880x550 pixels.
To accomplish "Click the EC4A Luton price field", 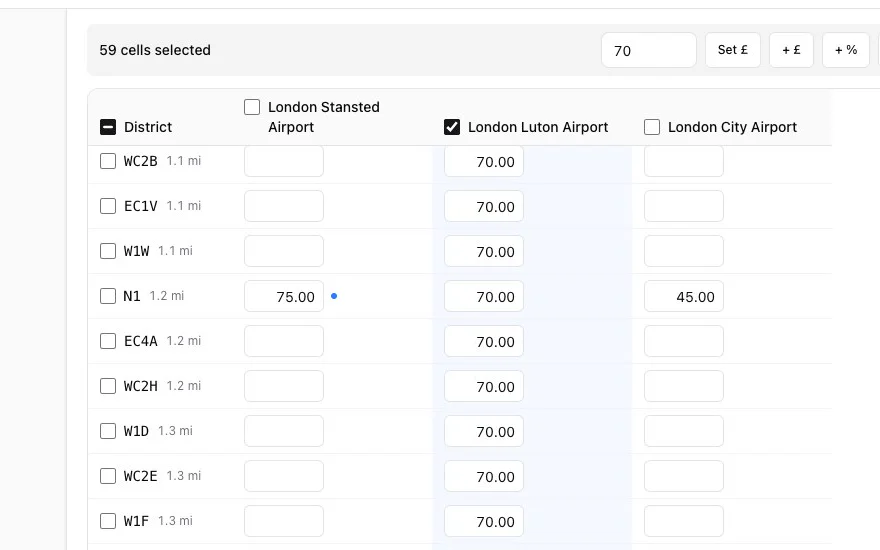I will (x=484, y=341).
